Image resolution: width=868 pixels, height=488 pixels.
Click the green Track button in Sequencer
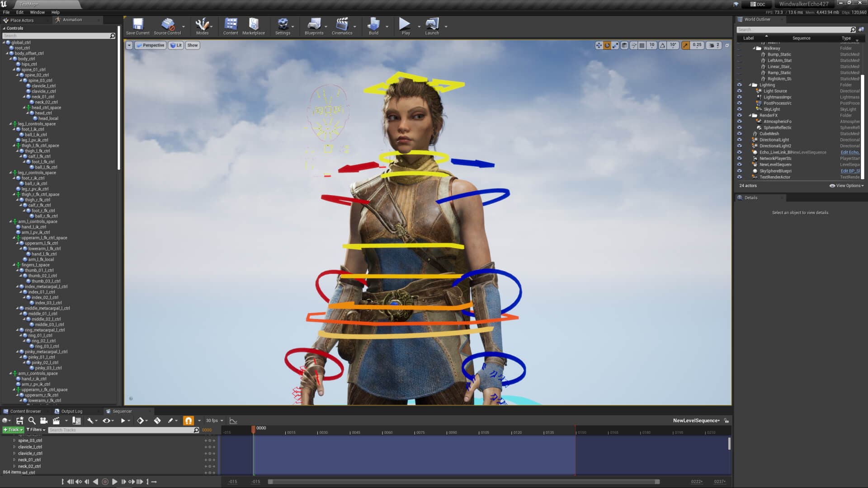click(13, 430)
